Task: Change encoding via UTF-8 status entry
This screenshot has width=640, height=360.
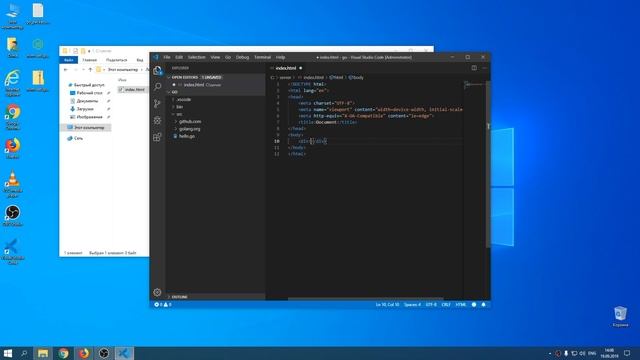Action: (x=431, y=304)
